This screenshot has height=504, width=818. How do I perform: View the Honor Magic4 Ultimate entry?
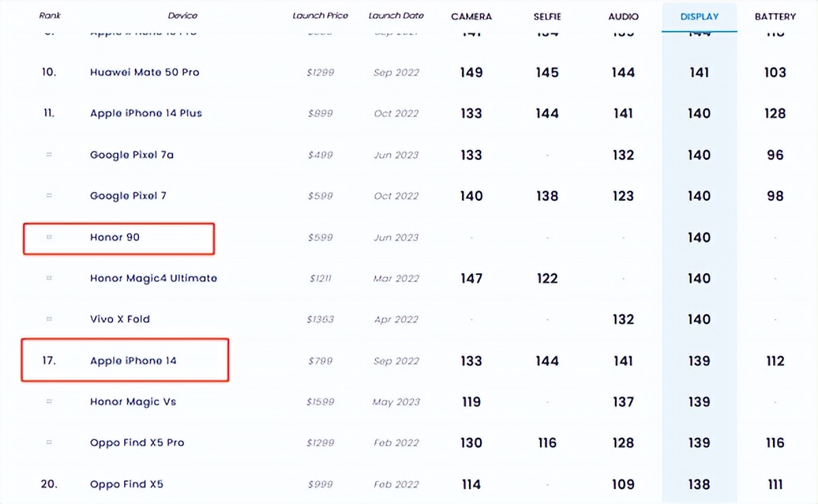153,278
